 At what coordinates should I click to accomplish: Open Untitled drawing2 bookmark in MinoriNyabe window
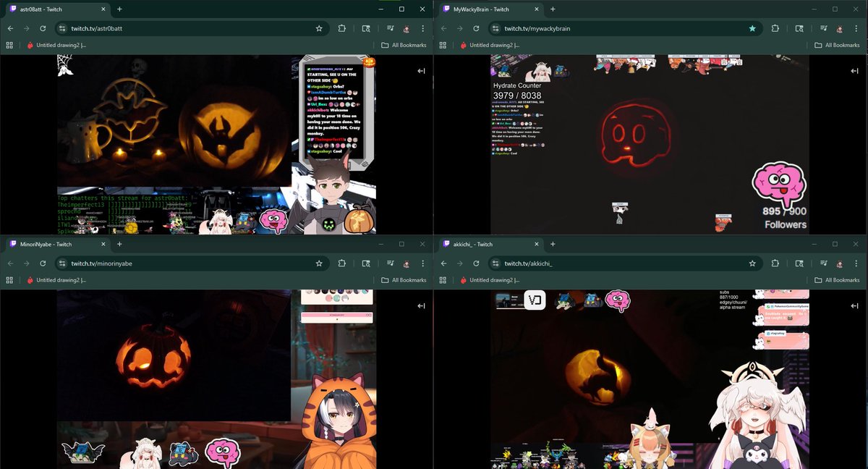coord(57,280)
